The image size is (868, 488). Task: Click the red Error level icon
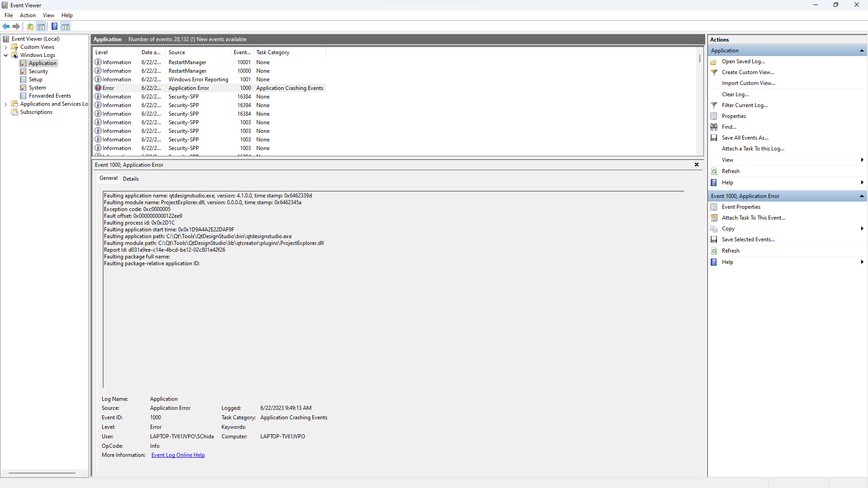(x=98, y=88)
